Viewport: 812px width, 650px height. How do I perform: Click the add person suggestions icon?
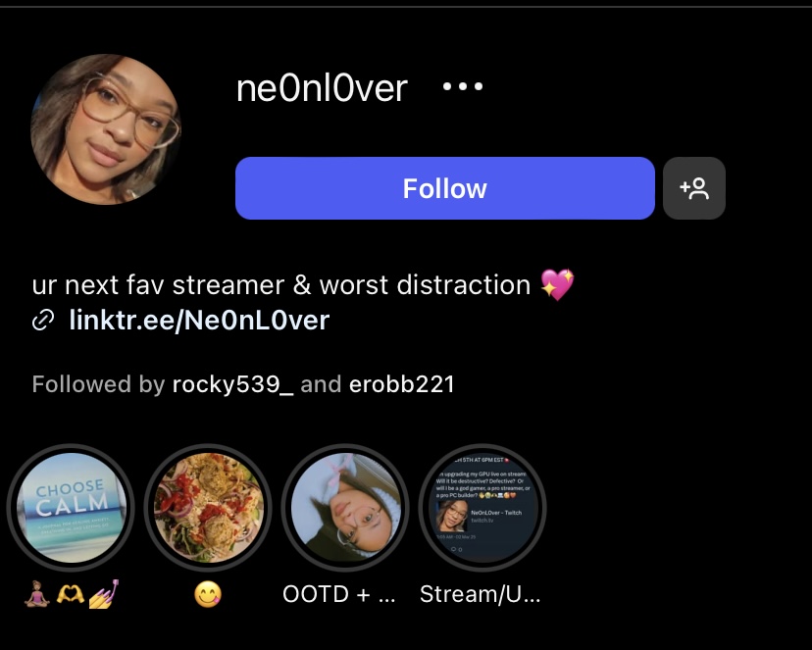pyautogui.click(x=694, y=188)
